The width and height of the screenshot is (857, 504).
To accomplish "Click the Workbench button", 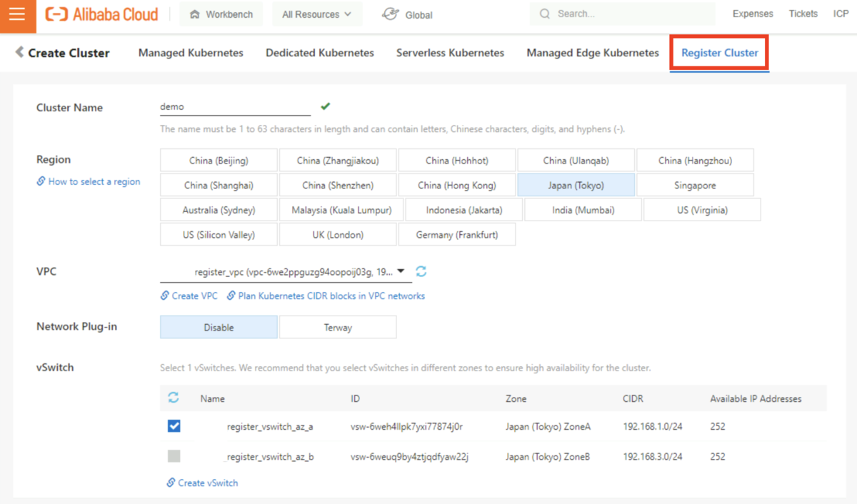I will coord(221,14).
